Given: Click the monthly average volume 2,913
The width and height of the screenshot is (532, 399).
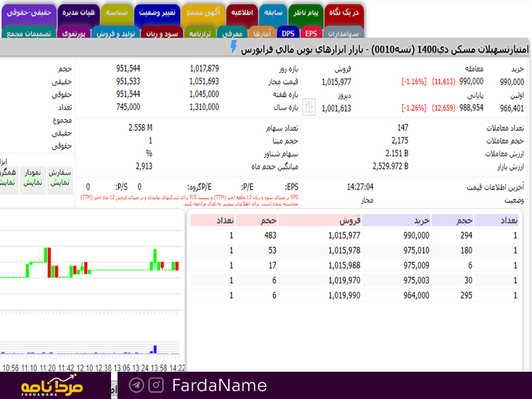Looking at the screenshot, I should (x=144, y=166).
